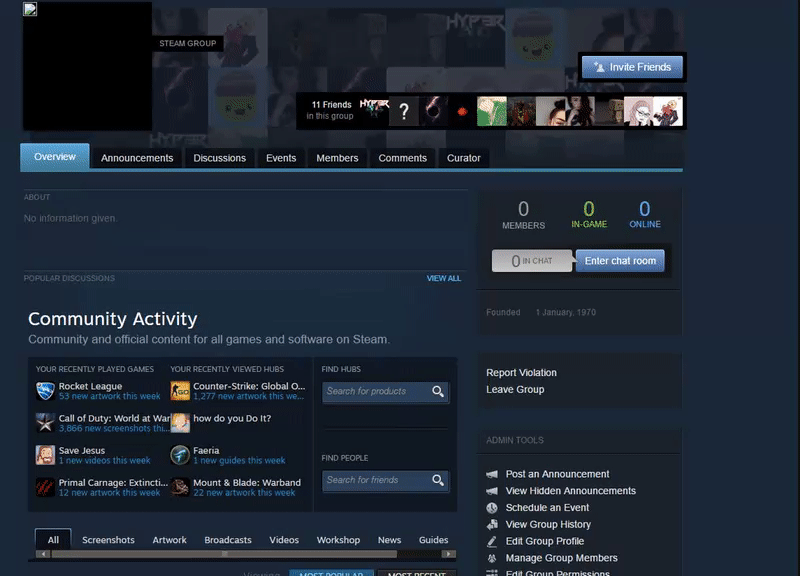The height and width of the screenshot is (576, 800).
Task: Click the red dot friend avatar
Action: click(462, 111)
